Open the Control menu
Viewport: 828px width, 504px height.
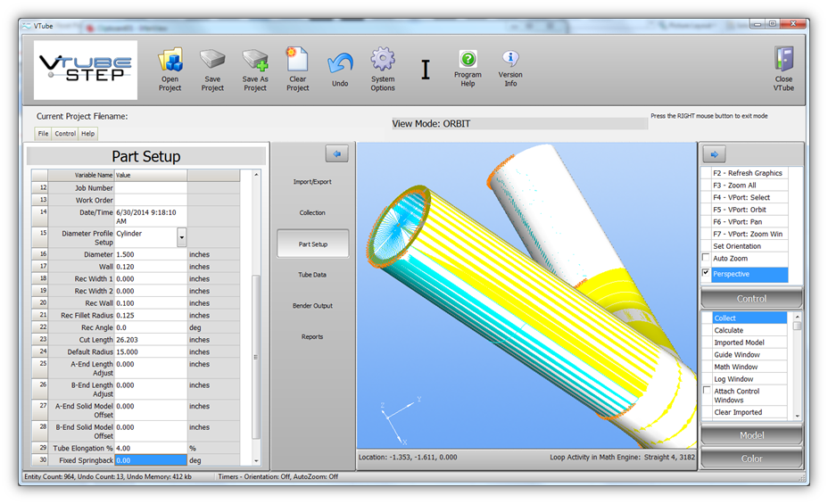click(65, 134)
